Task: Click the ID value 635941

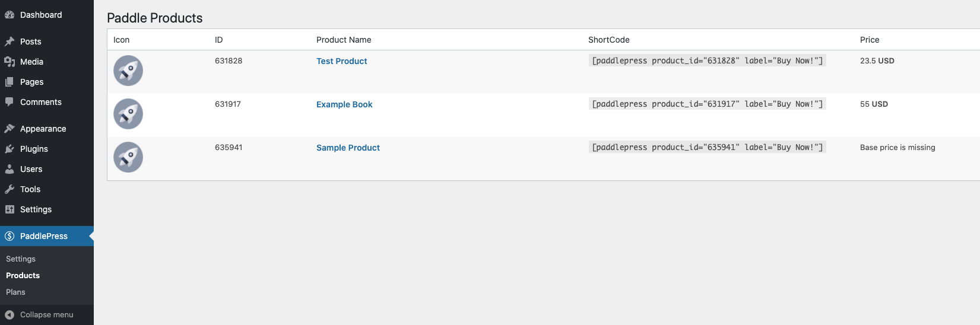Action: tap(229, 147)
